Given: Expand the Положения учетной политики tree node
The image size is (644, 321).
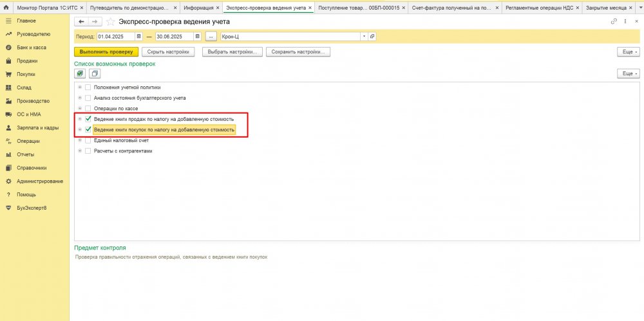Looking at the screenshot, I should click(80, 87).
